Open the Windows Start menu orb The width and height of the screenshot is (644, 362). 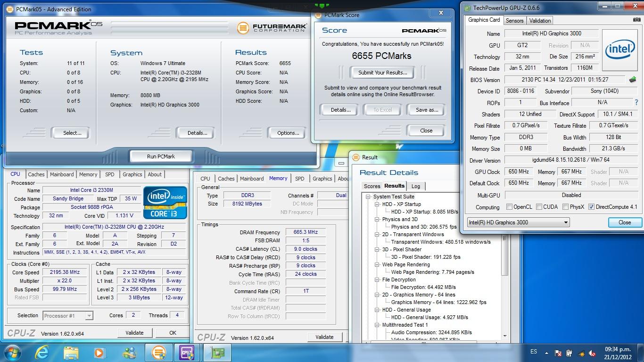click(x=12, y=353)
